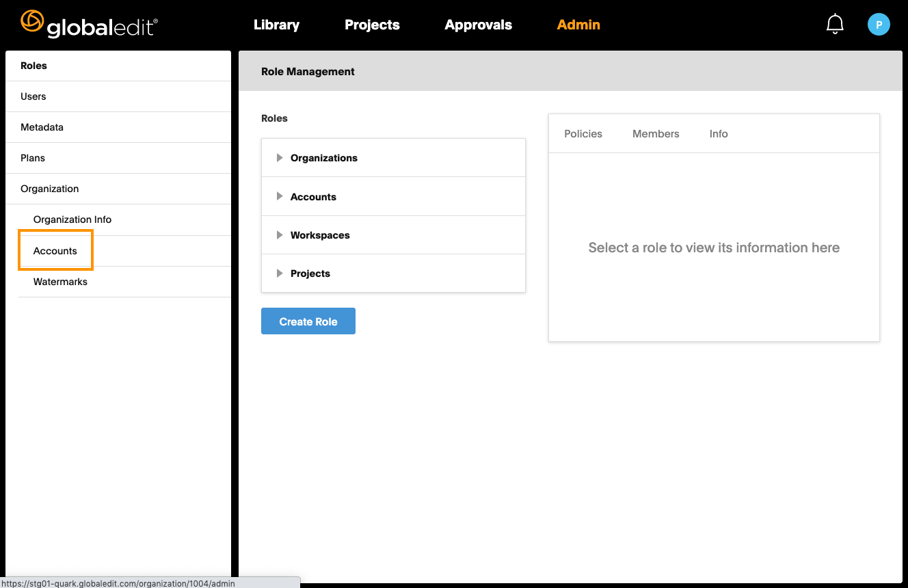This screenshot has width=908, height=588.
Task: Switch to the Info tab
Action: tap(719, 134)
